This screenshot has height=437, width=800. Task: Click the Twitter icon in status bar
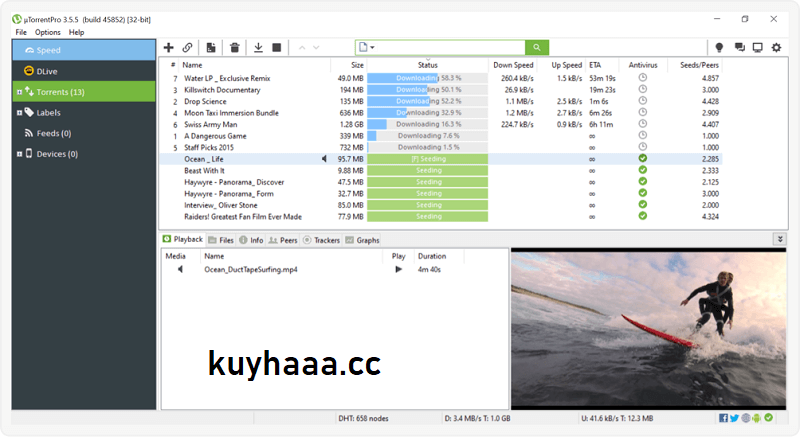(x=734, y=418)
